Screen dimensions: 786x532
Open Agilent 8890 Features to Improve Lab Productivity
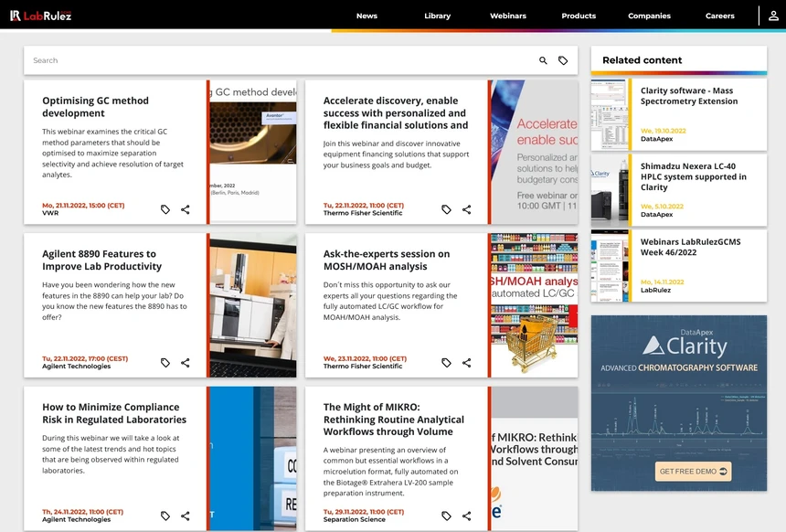(x=101, y=260)
